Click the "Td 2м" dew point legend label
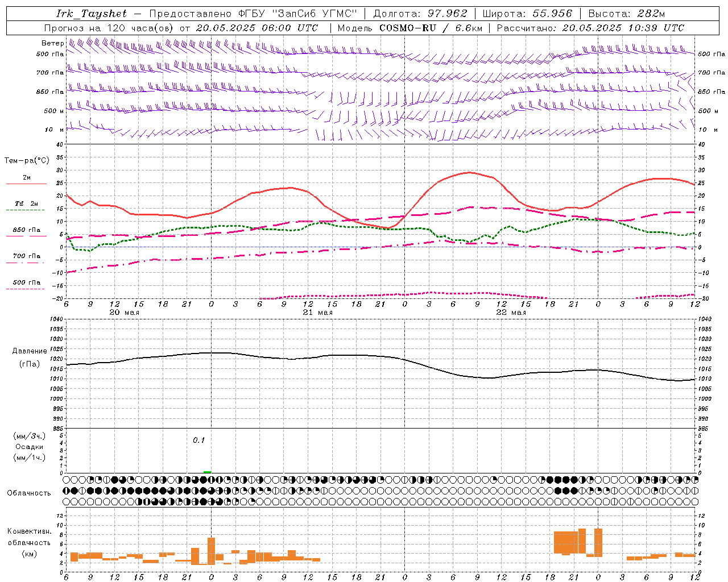The image size is (728, 582). point(26,203)
